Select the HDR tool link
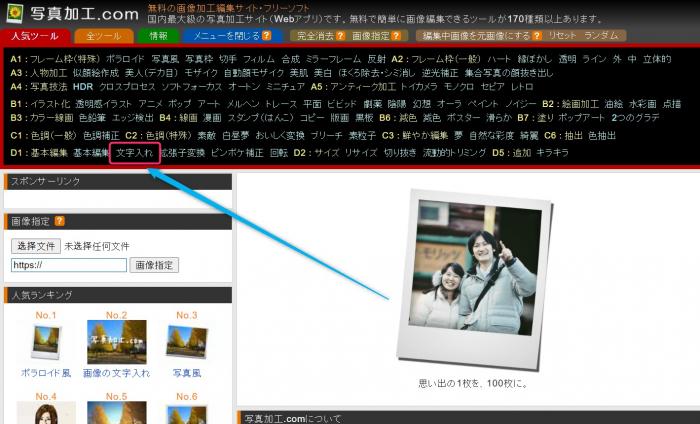This screenshot has width=700, height=424. coord(83,87)
